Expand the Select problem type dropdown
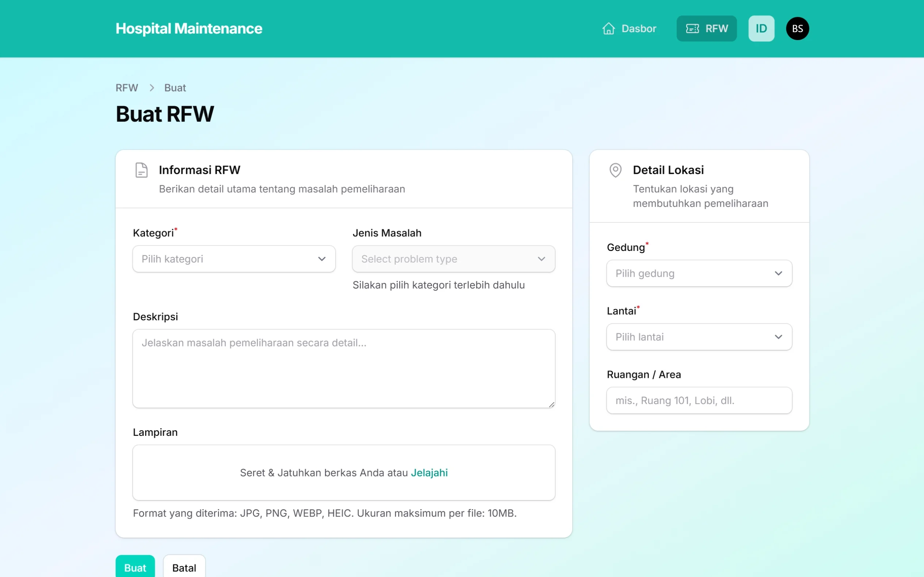This screenshot has height=577, width=924. [453, 259]
